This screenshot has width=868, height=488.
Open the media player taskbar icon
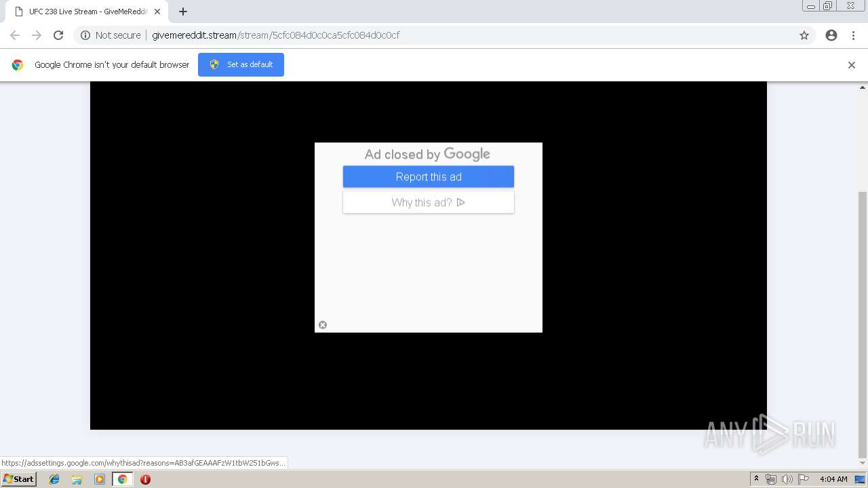pyautogui.click(x=100, y=479)
